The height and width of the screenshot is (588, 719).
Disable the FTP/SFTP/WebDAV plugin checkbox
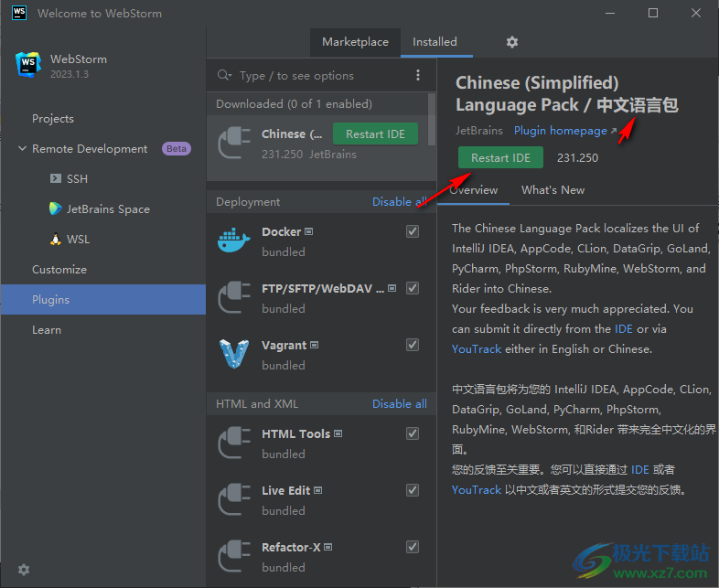(x=413, y=288)
